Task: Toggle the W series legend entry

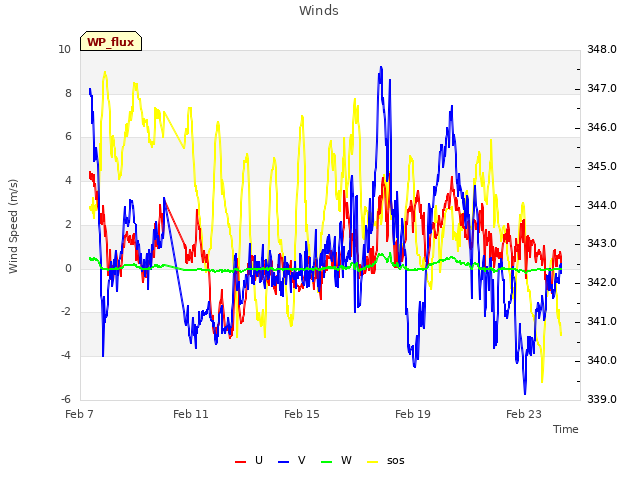Action: [x=336, y=460]
